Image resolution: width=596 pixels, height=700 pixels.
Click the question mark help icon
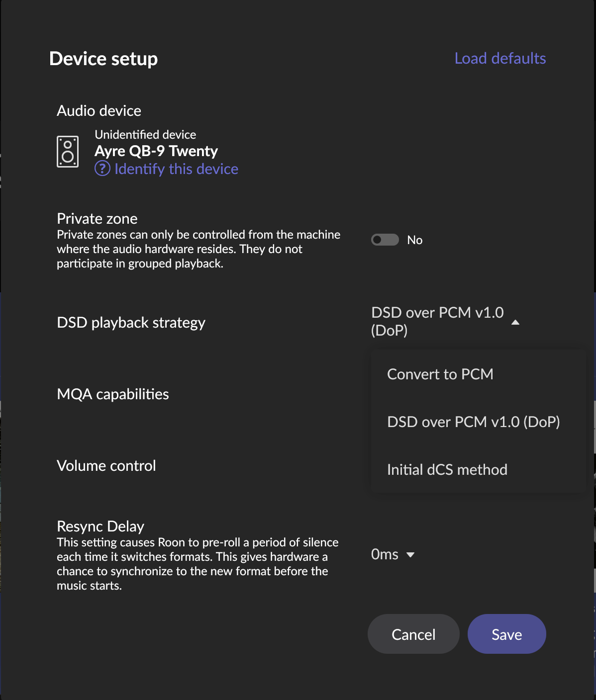(x=102, y=169)
